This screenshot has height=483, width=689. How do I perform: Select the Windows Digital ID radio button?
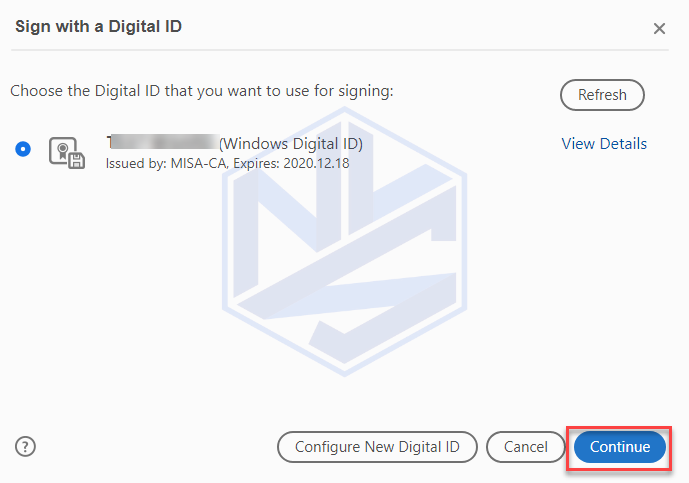(x=23, y=149)
